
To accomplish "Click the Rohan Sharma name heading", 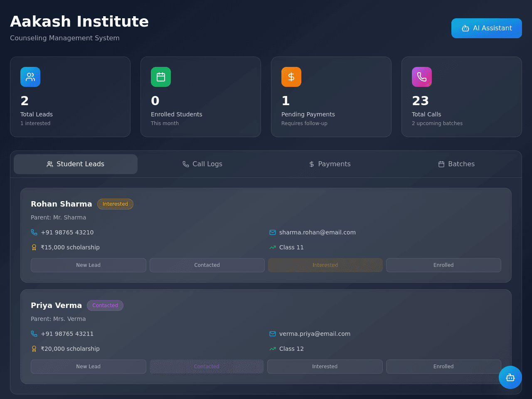I will point(62,204).
